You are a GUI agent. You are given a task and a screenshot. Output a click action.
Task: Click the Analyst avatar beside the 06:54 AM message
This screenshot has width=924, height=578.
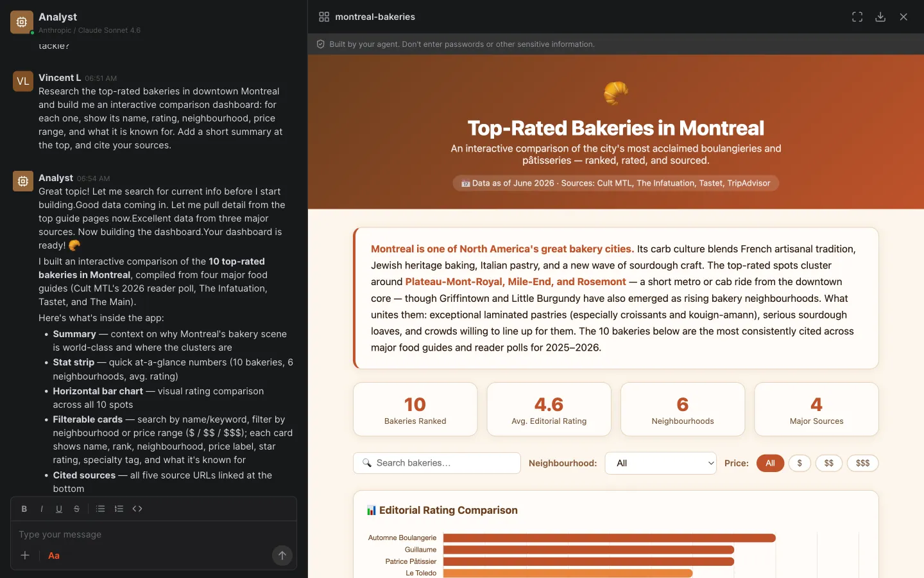pyautogui.click(x=23, y=181)
